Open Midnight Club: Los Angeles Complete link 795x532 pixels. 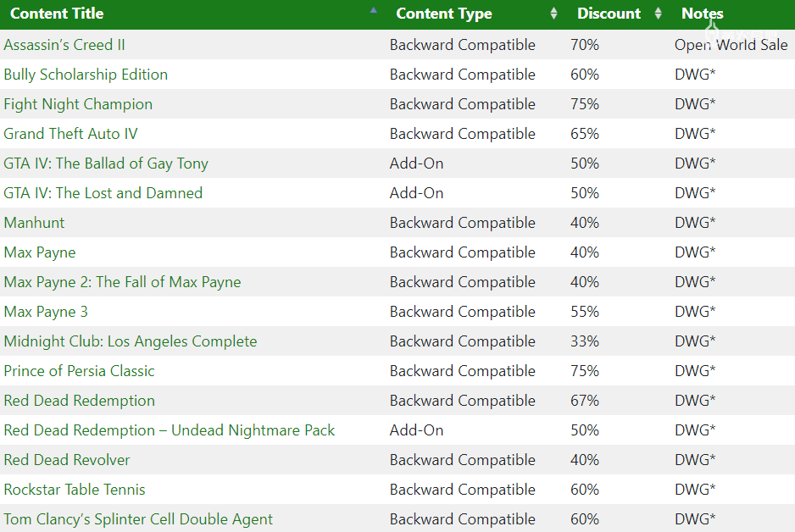point(131,341)
